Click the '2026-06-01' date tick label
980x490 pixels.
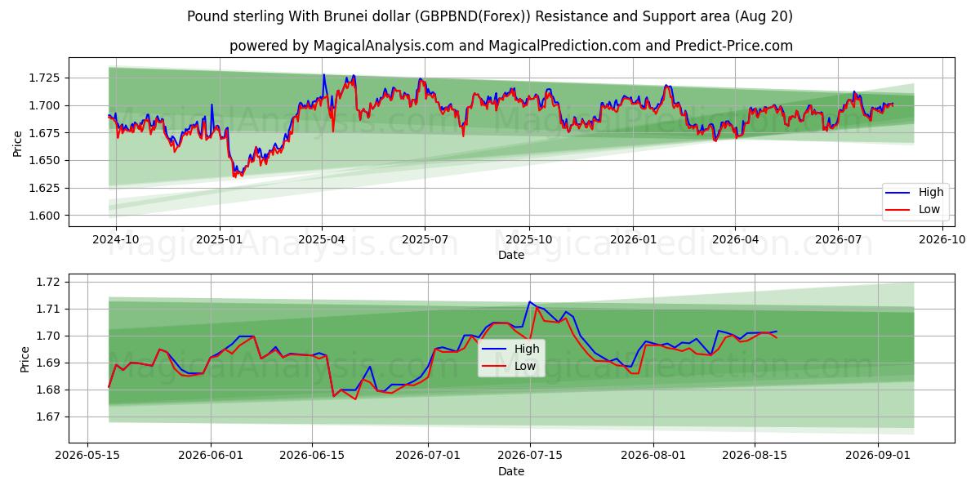pos(211,456)
